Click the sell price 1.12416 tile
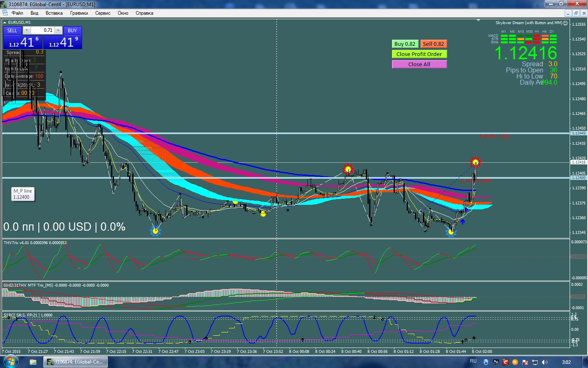 [23, 42]
